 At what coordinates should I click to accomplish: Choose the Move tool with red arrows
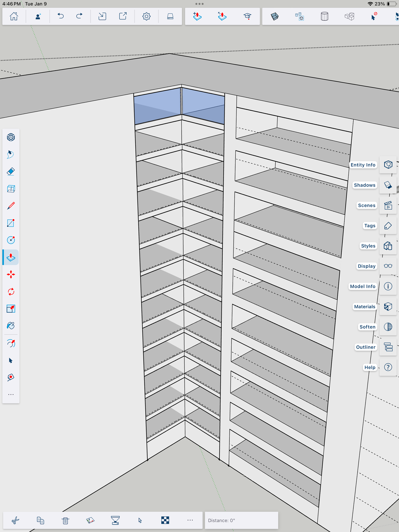[11, 274]
